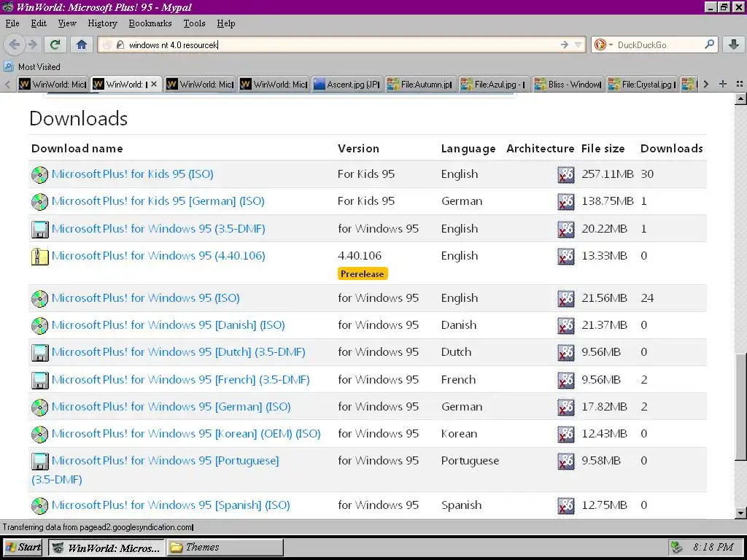
Task: Open the View menu
Action: 66,23
